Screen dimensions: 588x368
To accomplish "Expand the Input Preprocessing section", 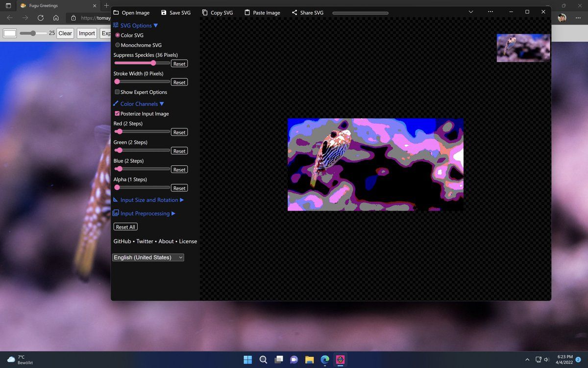I will coord(144,213).
